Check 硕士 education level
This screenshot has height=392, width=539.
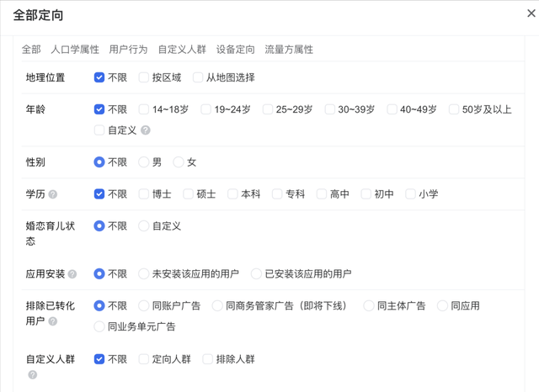tap(188, 194)
